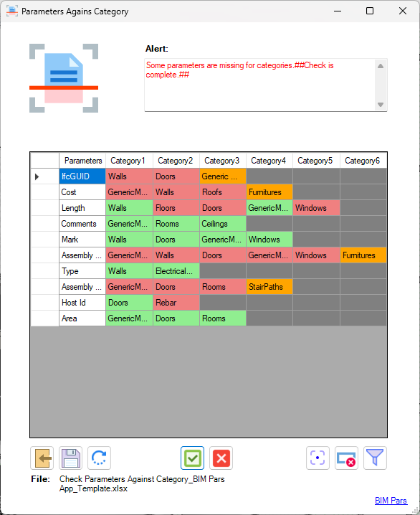Click the clear-selection icon with red X
Image resolution: width=420 pixels, height=515 pixels.
pyautogui.click(x=346, y=458)
